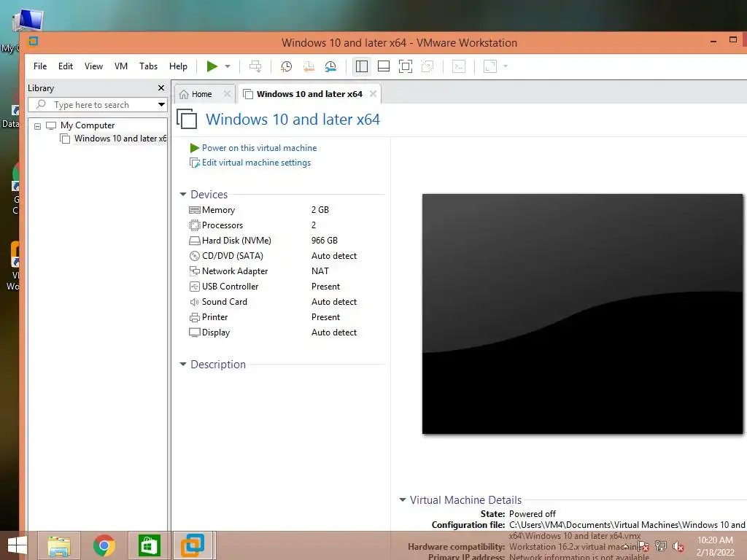Click the muted volume tray icon
This screenshot has height=560, width=747.
(678, 546)
